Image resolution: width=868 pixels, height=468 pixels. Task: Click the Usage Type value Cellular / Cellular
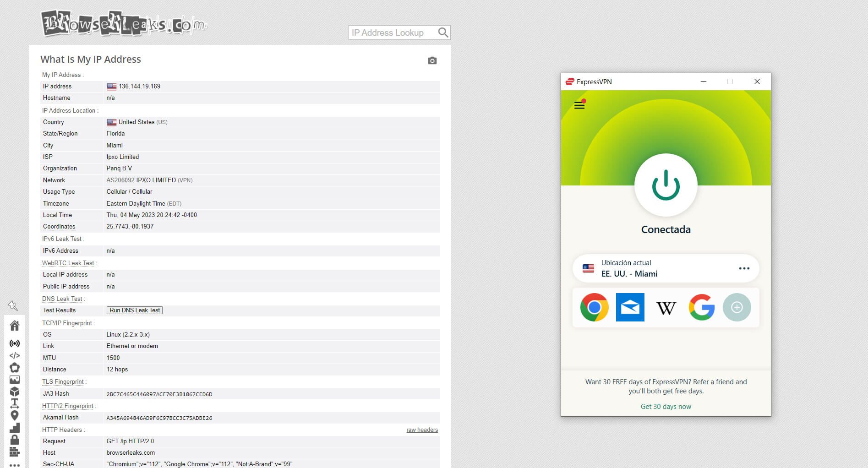129,191
